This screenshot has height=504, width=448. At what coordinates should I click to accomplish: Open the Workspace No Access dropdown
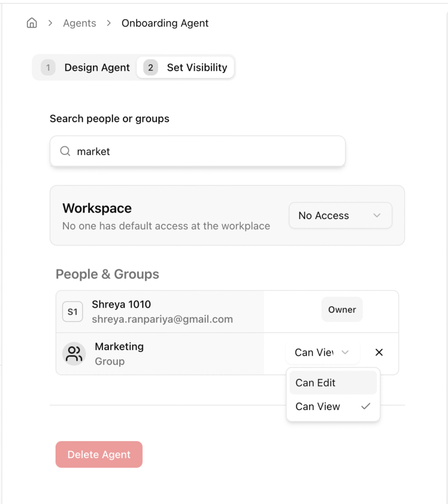coord(340,216)
